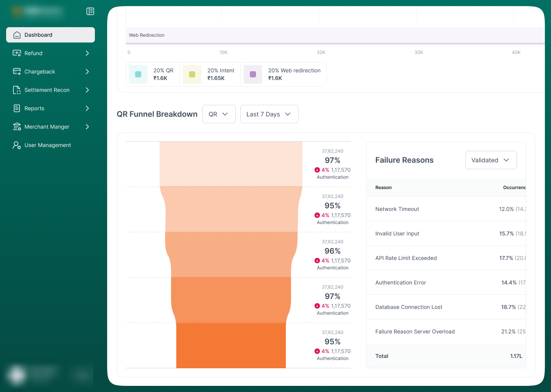Open the QR funnel type dropdown
This screenshot has height=392, width=551.
point(219,114)
